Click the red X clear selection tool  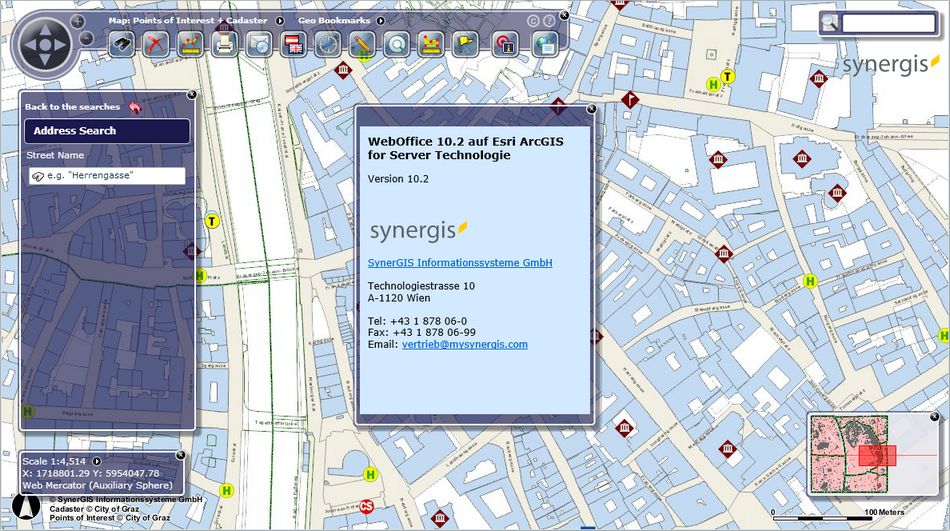(156, 44)
